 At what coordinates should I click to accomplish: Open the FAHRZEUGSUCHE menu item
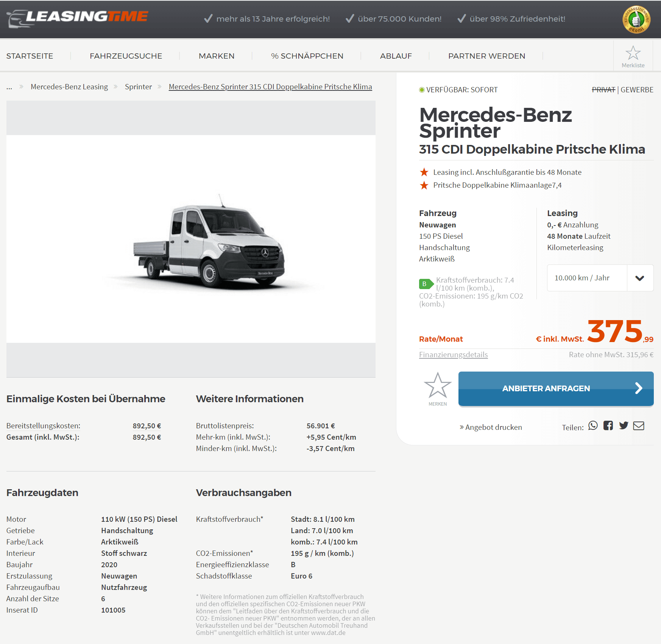click(x=126, y=56)
